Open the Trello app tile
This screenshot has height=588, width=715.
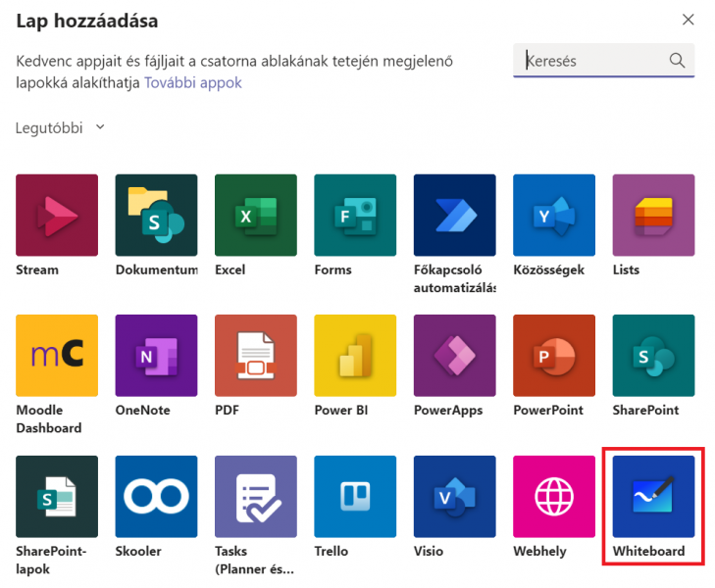(355, 497)
